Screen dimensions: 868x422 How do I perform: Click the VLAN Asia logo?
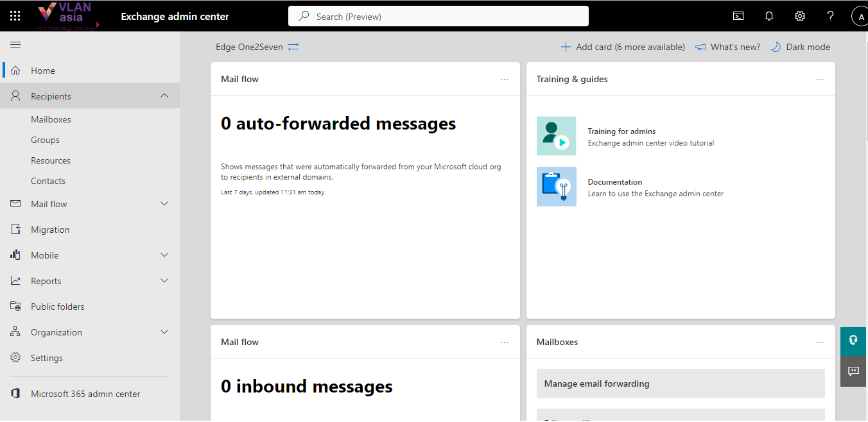67,16
